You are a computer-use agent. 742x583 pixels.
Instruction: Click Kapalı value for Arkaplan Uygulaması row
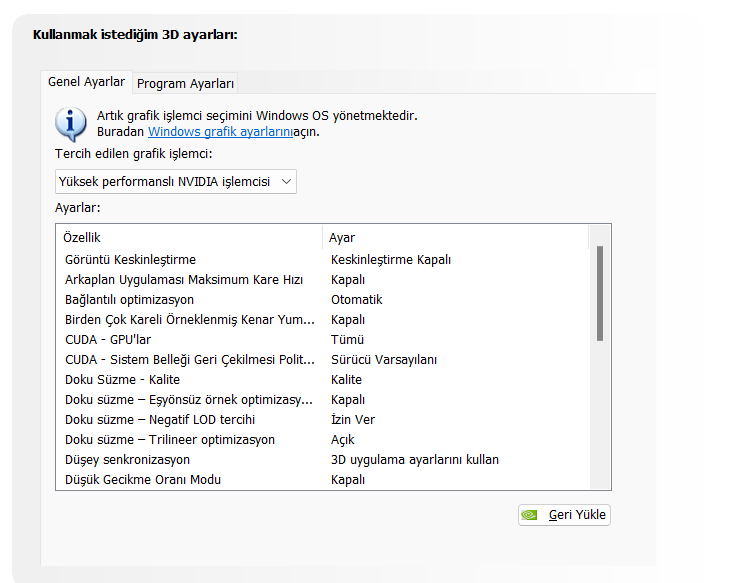pos(348,280)
